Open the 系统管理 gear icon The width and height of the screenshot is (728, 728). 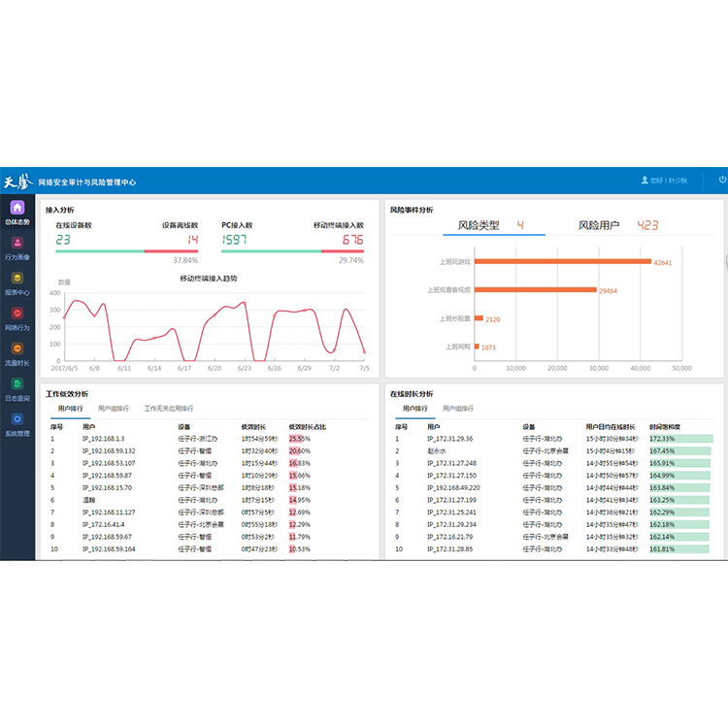(17, 419)
